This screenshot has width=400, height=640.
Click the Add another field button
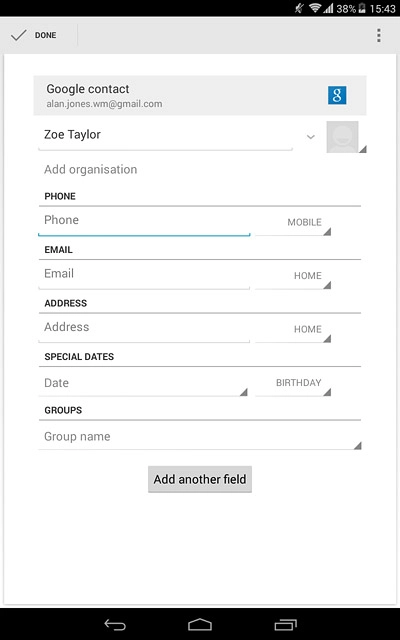(x=200, y=479)
